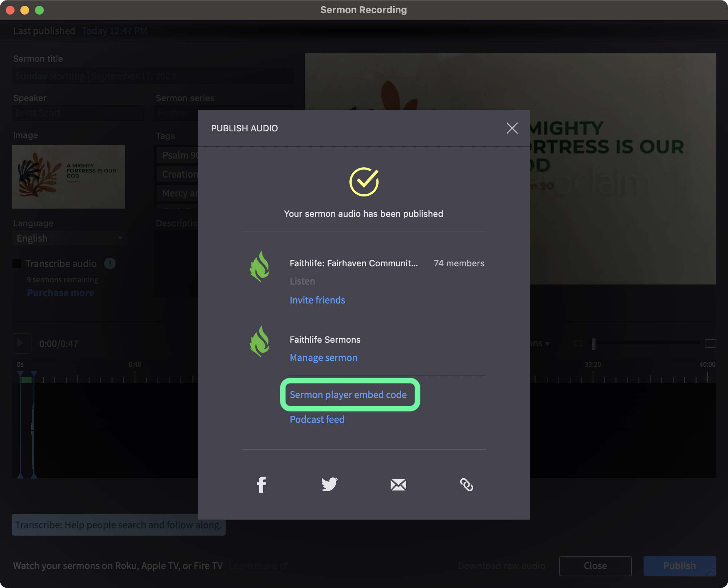The height and width of the screenshot is (588, 728).
Task: Click the zoom in timeline icon
Action: point(711,343)
